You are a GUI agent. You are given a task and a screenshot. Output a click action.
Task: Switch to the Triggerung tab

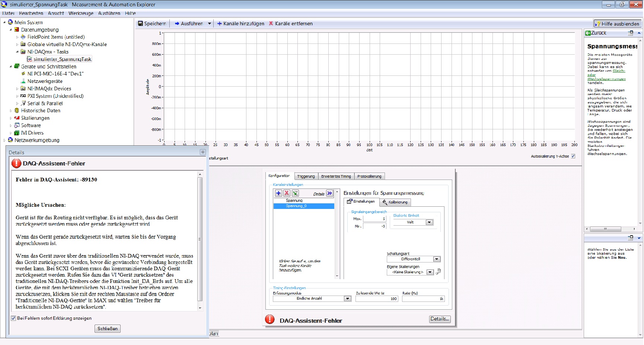click(306, 176)
